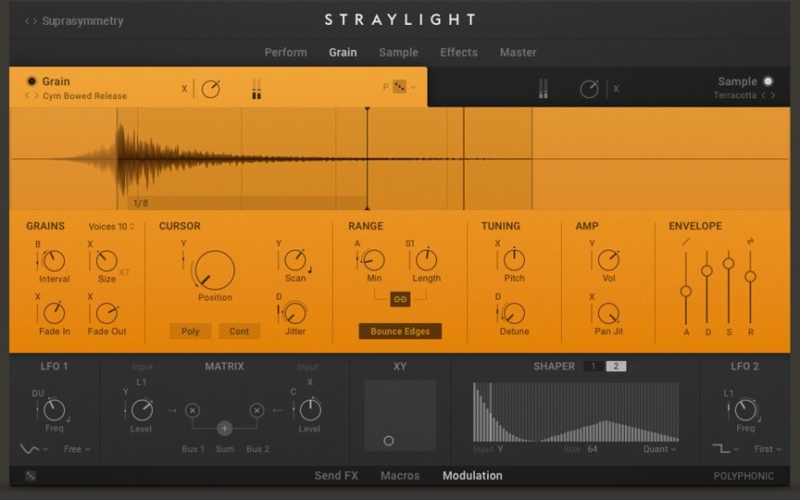Click the Cym Bowed Release sample name
This screenshot has height=500, width=800.
85,96
